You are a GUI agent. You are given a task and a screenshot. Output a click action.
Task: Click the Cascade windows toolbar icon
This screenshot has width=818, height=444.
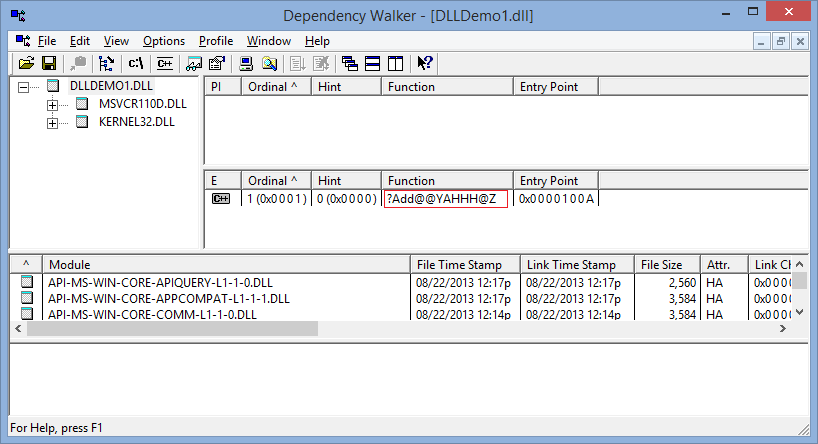tap(349, 64)
